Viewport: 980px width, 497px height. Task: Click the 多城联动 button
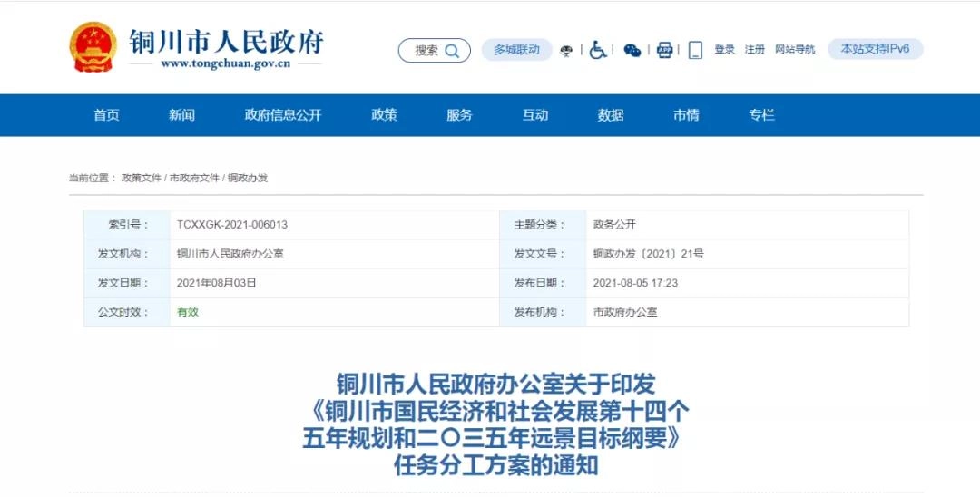coord(516,50)
